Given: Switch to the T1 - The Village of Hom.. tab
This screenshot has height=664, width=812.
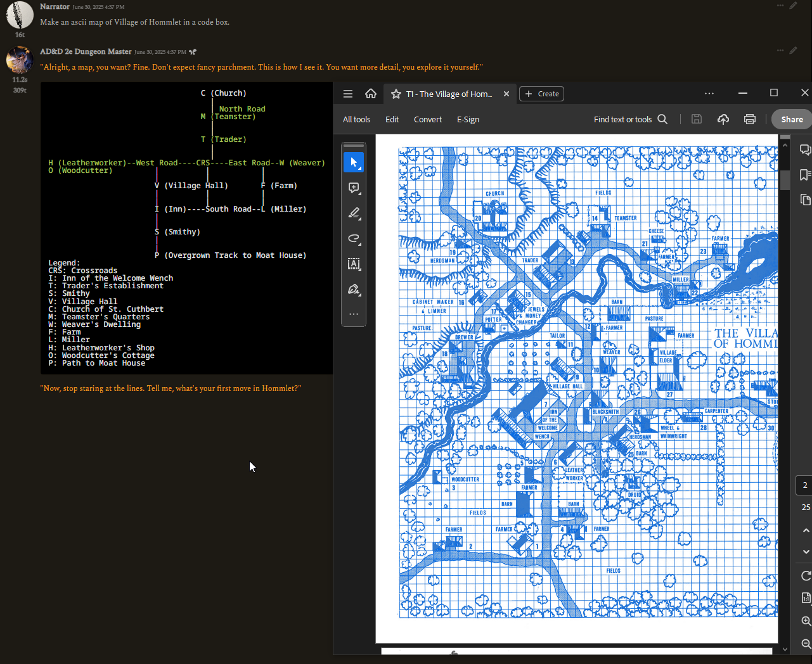Looking at the screenshot, I should [x=450, y=94].
